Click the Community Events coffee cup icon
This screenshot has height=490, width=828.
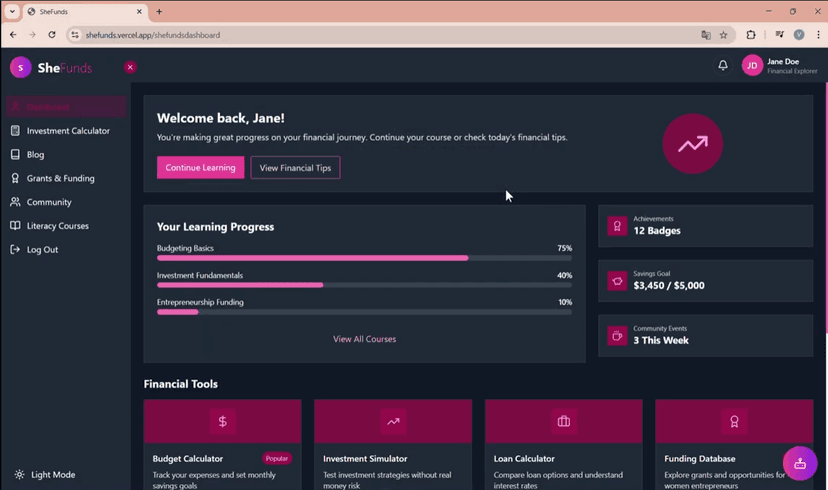click(617, 336)
